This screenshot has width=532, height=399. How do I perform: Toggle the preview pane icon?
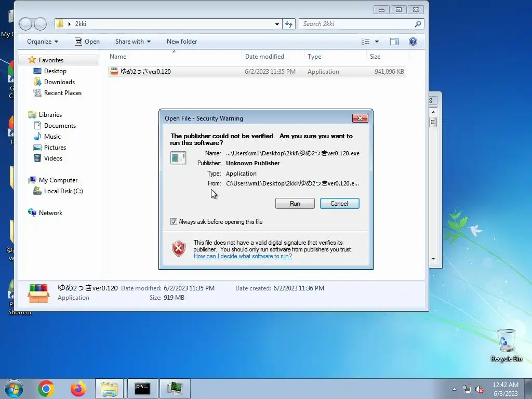point(394,42)
